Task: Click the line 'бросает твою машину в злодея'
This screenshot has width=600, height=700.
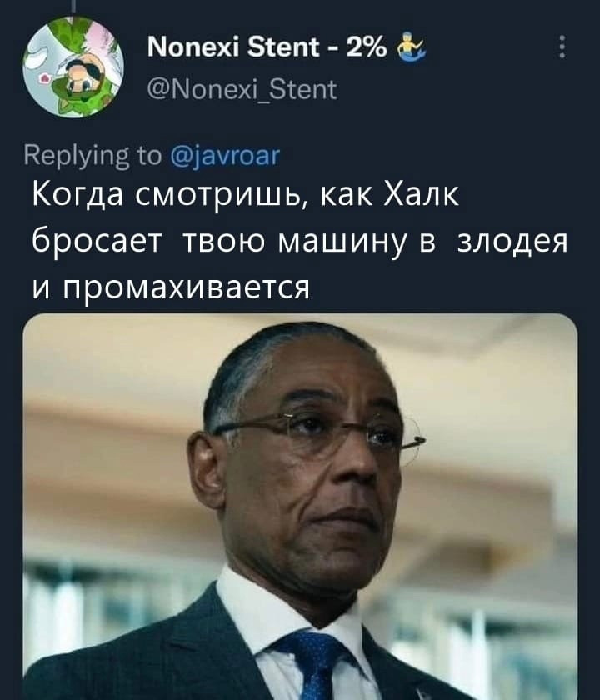Action: point(299,242)
